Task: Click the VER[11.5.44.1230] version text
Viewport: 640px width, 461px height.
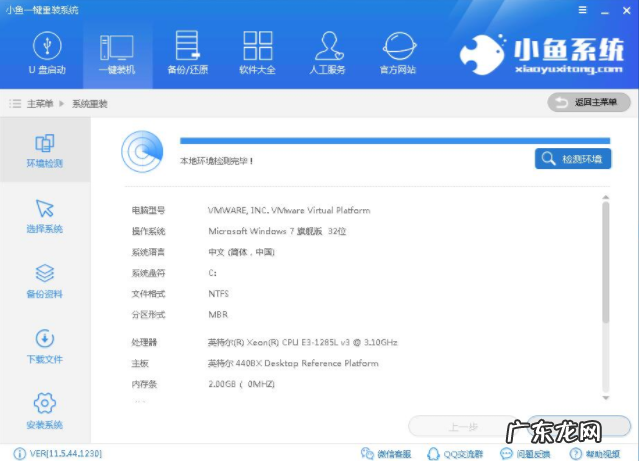Action: coord(66,454)
